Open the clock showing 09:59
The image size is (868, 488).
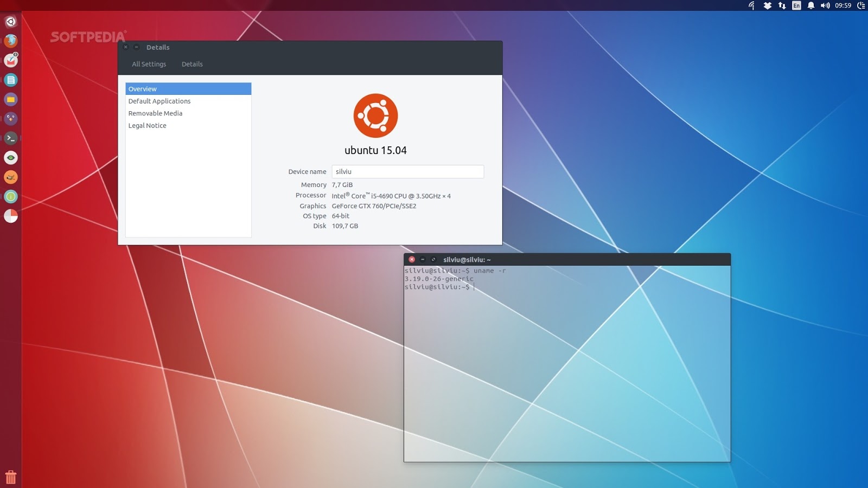(x=844, y=6)
